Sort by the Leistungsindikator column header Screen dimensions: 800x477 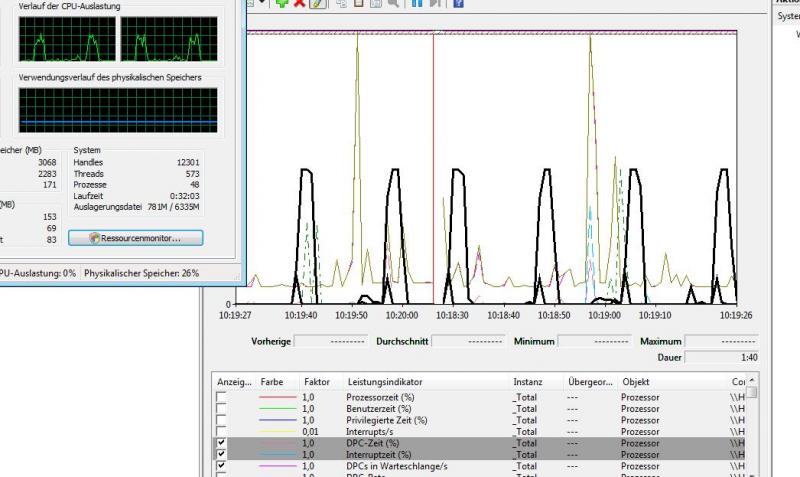(x=426, y=382)
